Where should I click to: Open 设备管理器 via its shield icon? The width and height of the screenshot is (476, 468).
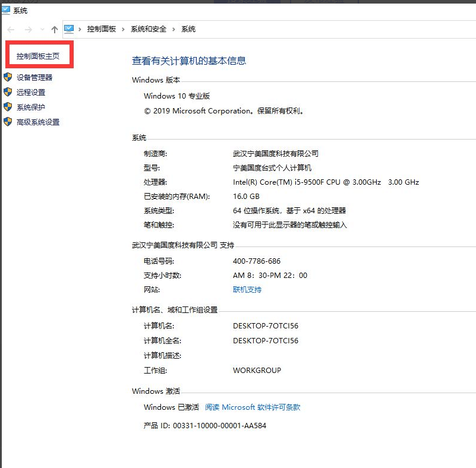click(7, 77)
